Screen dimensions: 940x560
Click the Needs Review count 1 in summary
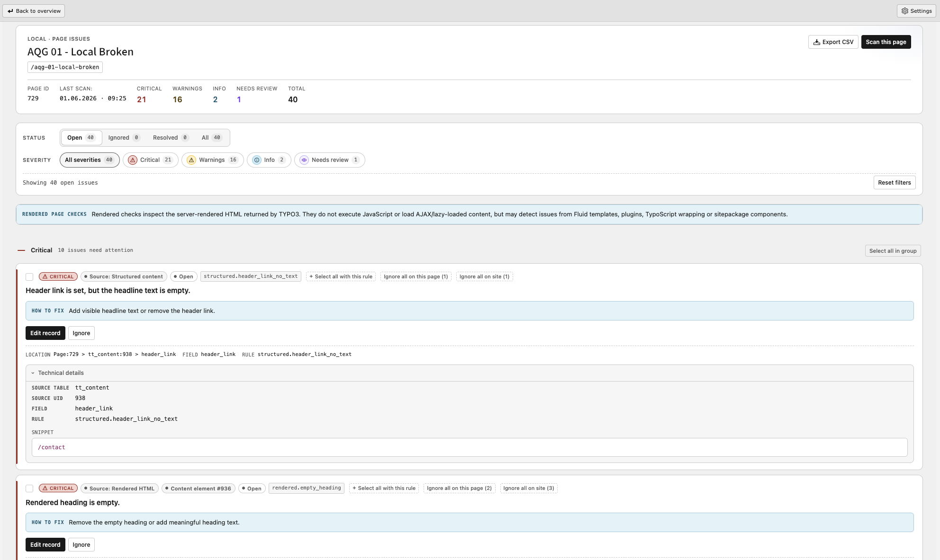click(x=239, y=99)
